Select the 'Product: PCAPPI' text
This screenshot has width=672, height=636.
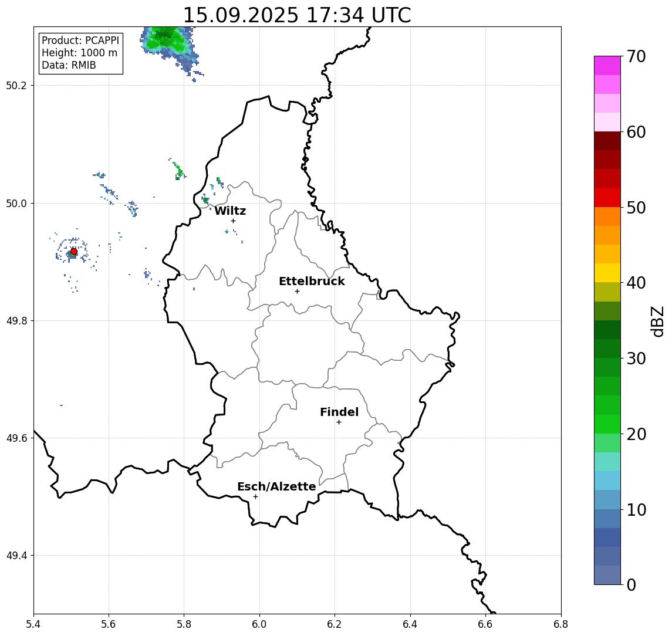coord(80,40)
